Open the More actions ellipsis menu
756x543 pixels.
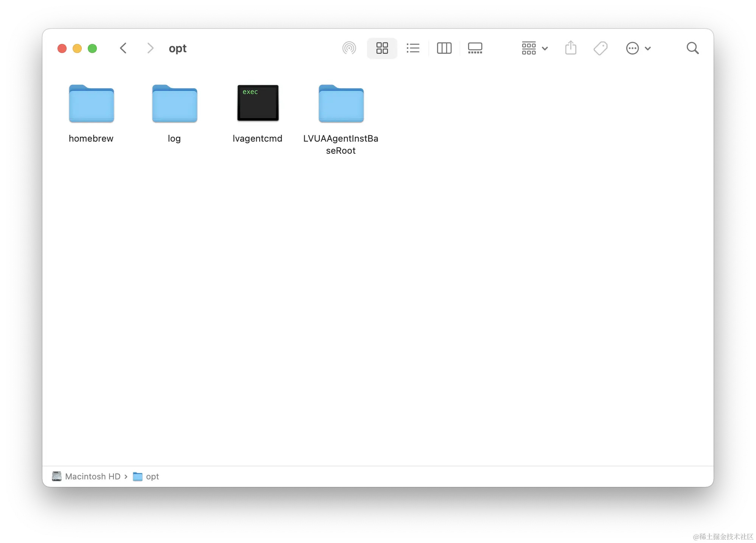pos(638,48)
